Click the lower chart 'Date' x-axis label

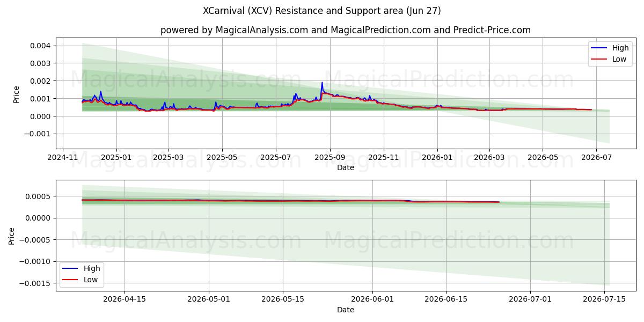(x=346, y=310)
